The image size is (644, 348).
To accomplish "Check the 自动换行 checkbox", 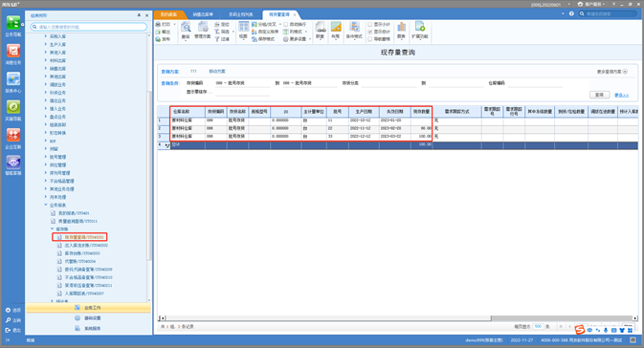I will tap(286, 25).
